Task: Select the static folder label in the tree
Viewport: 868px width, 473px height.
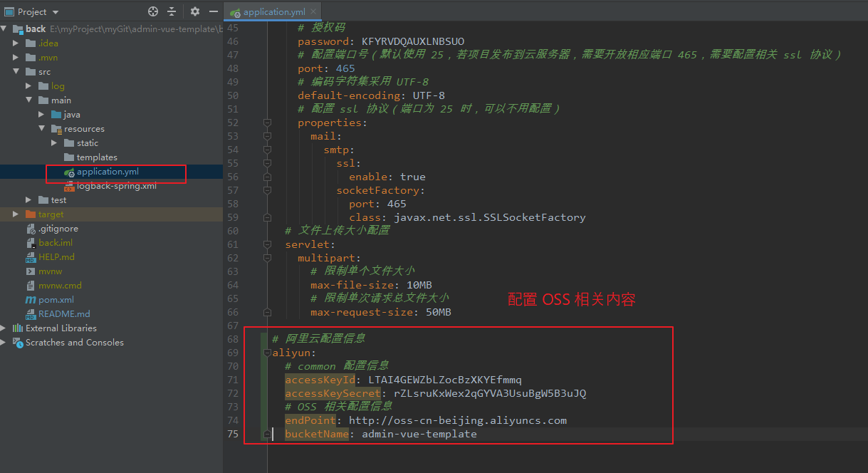Action: tap(88, 143)
